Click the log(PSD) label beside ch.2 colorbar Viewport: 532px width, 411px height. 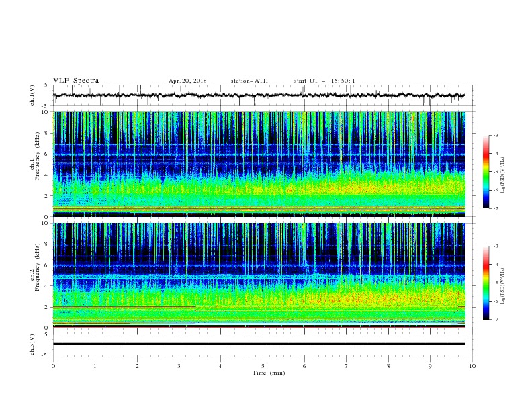(x=503, y=285)
